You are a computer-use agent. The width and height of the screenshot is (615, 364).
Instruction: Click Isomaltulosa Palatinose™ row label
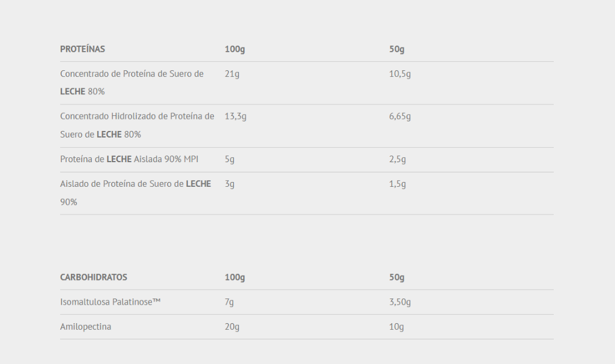pyautogui.click(x=111, y=302)
